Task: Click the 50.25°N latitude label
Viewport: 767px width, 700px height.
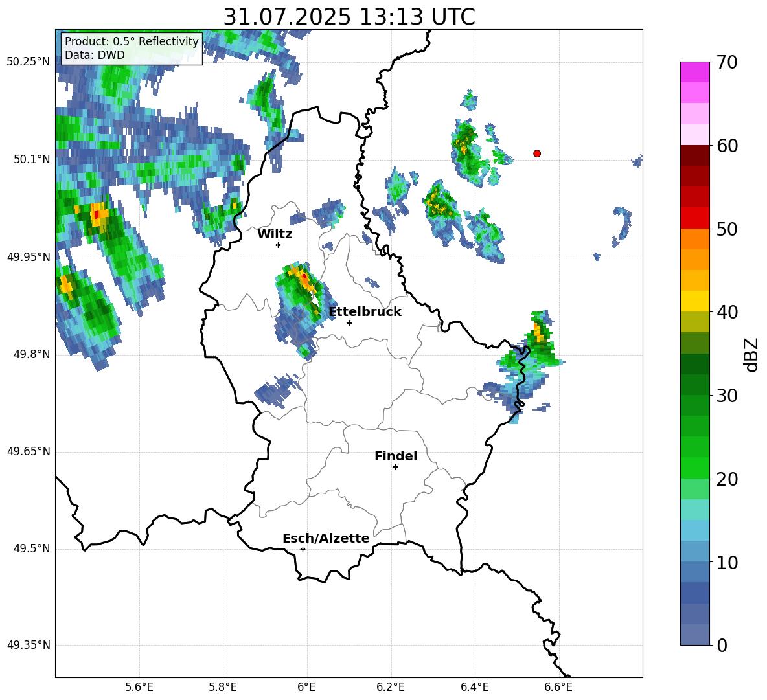Action: pyautogui.click(x=29, y=62)
